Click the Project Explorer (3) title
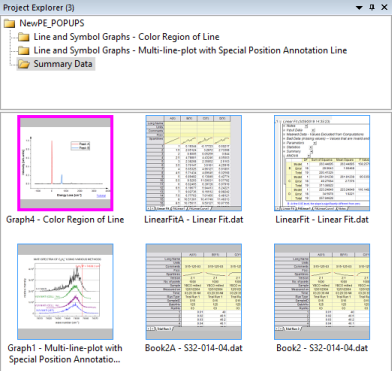 click(39, 7)
